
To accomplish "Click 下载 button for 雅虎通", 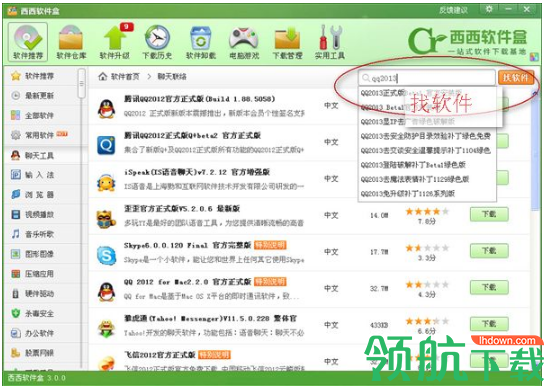I will pyautogui.click(x=489, y=324).
